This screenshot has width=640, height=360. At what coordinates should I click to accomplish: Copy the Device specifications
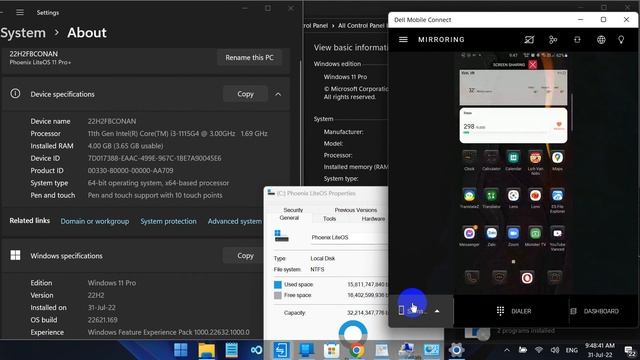click(245, 94)
